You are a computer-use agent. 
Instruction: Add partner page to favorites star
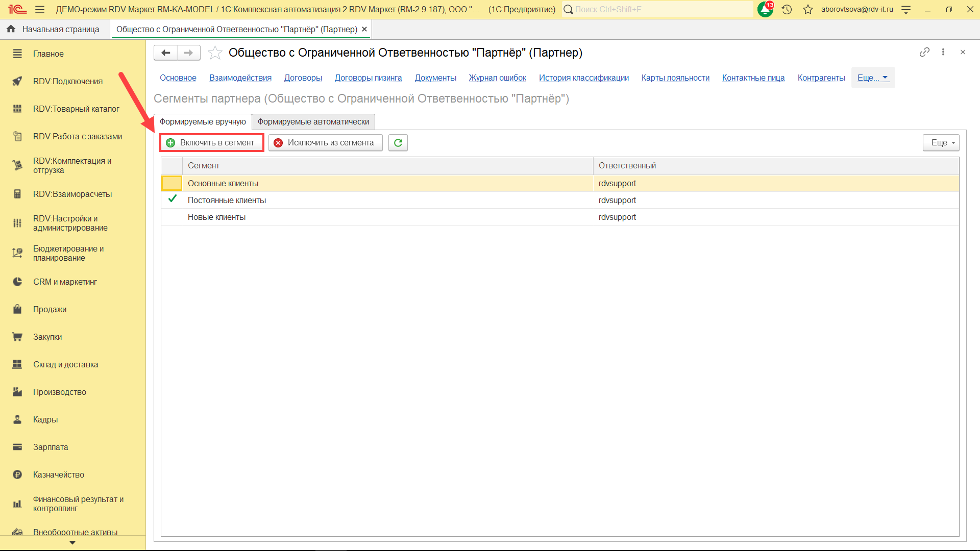pos(215,53)
